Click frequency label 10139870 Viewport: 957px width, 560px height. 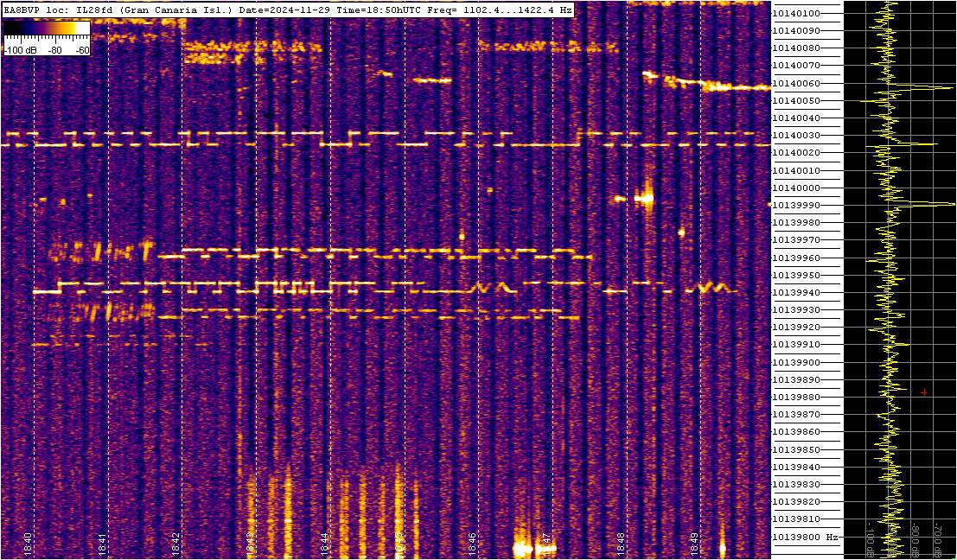pos(796,414)
